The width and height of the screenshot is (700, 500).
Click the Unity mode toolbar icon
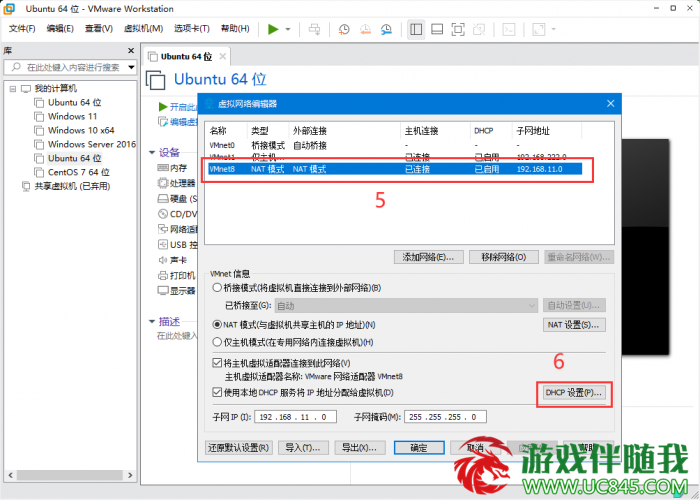[479, 29]
